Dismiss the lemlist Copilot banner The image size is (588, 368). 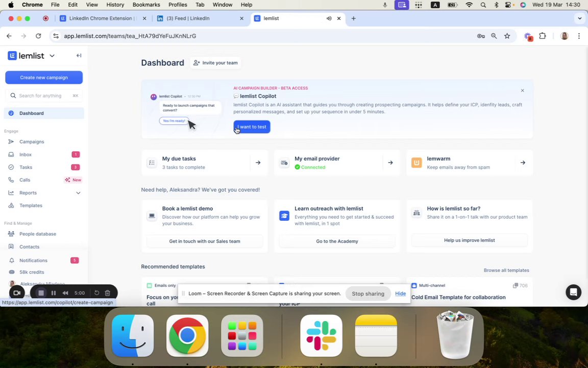(x=522, y=90)
